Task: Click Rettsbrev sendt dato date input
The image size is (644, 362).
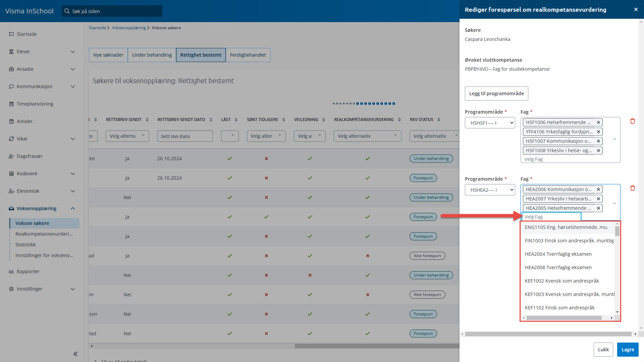Action: (185, 136)
